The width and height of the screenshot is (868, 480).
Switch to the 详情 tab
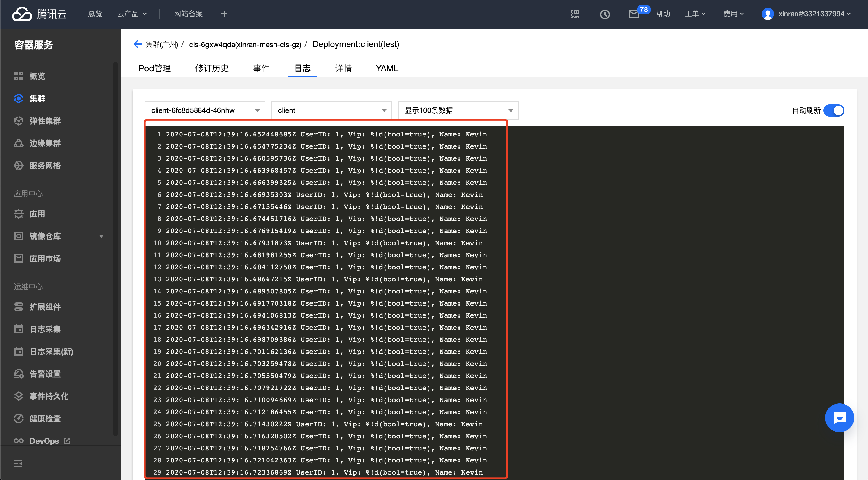(343, 68)
